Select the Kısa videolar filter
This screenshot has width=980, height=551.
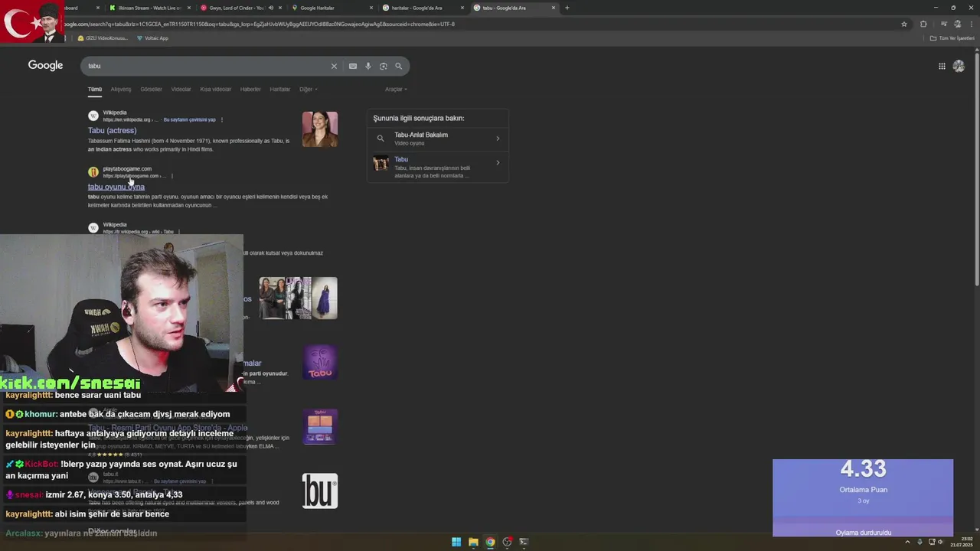click(x=215, y=89)
